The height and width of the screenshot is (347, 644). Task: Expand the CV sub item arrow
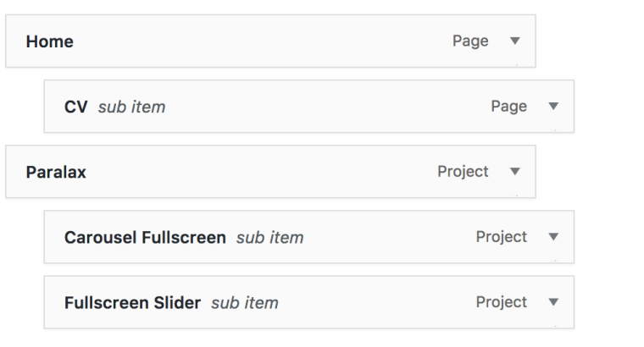point(553,107)
